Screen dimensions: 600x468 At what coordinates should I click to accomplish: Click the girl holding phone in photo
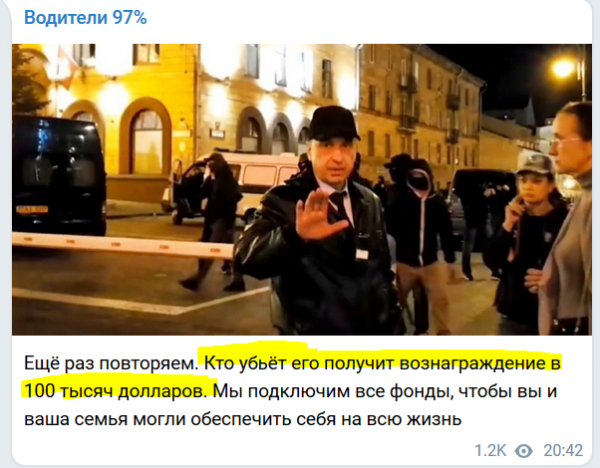[528, 237]
